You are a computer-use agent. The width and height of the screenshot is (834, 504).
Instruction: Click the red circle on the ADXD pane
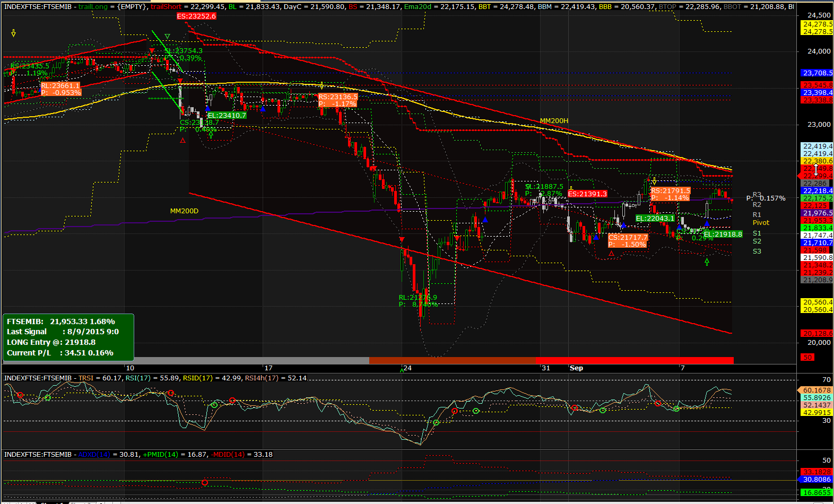tap(205, 483)
